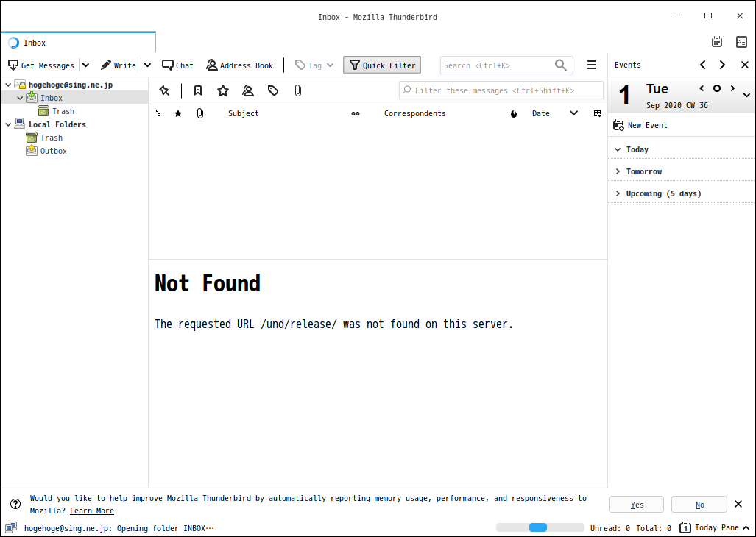Collapse the hogehoge@sing.ne.jp account tree
This screenshot has height=537, width=756.
click(8, 85)
